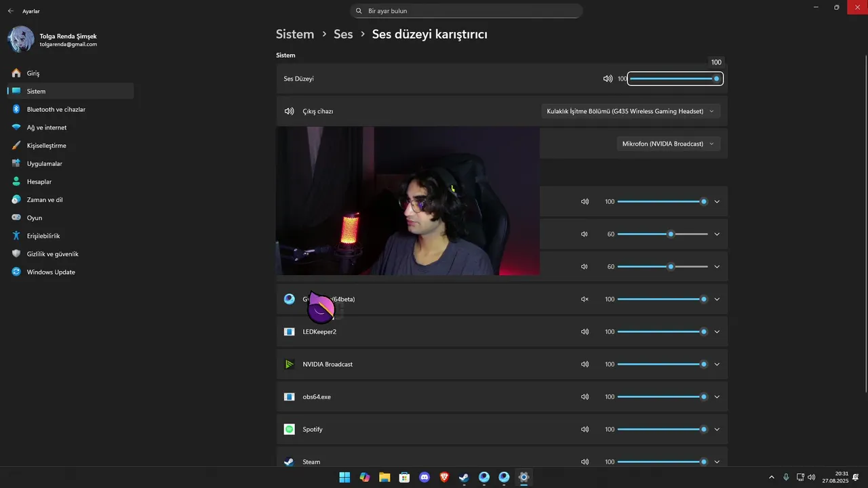Image resolution: width=868 pixels, height=488 pixels.
Task: Expand the Spotify row chevron
Action: (717, 429)
